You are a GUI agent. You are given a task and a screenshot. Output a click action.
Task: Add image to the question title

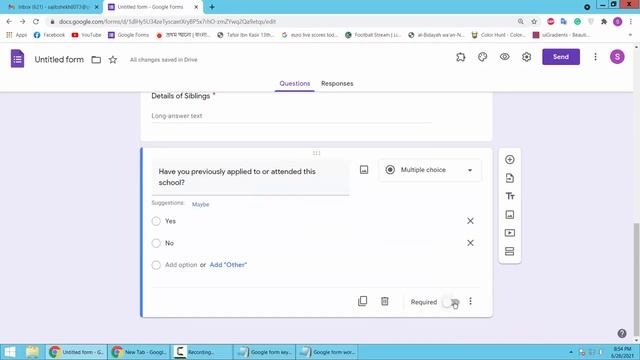tap(364, 170)
